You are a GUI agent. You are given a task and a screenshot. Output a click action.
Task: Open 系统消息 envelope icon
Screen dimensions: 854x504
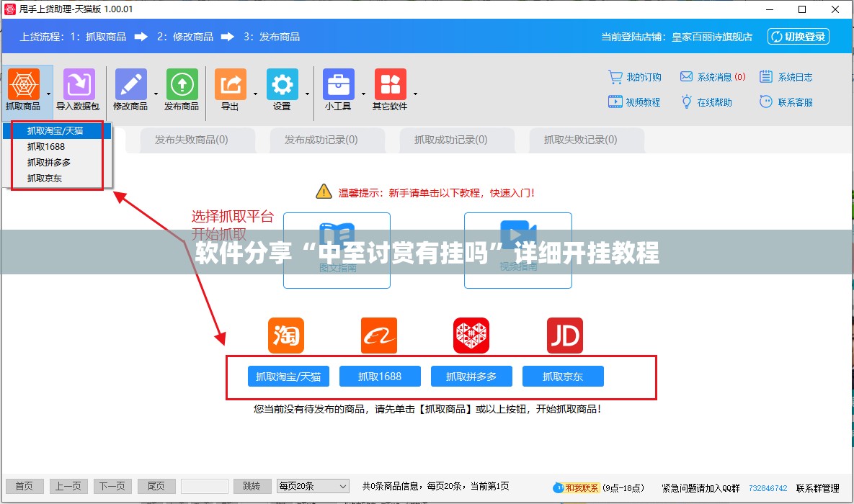[x=686, y=77]
